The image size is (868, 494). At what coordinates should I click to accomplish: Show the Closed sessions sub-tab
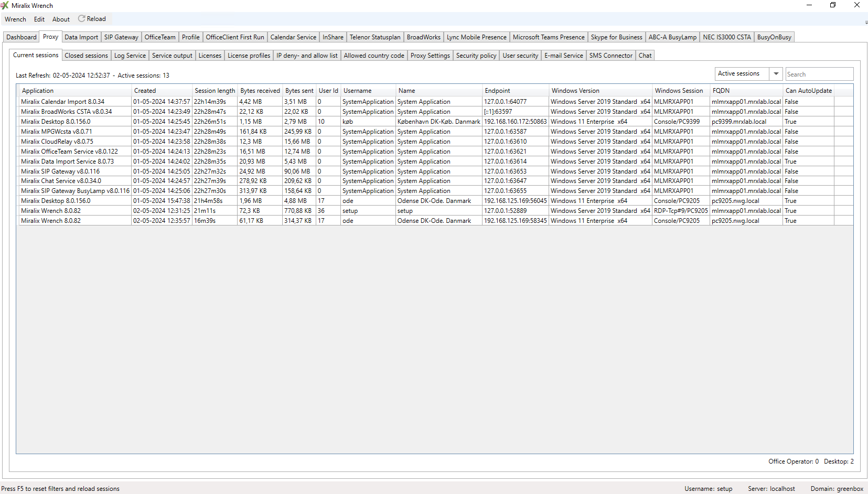[86, 56]
